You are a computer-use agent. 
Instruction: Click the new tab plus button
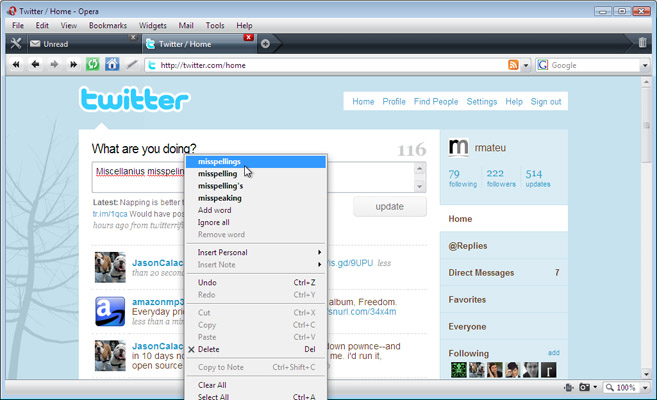click(x=265, y=44)
